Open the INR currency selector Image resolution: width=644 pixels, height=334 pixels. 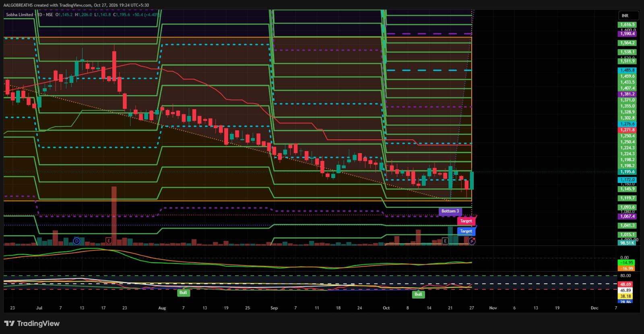[628, 16]
